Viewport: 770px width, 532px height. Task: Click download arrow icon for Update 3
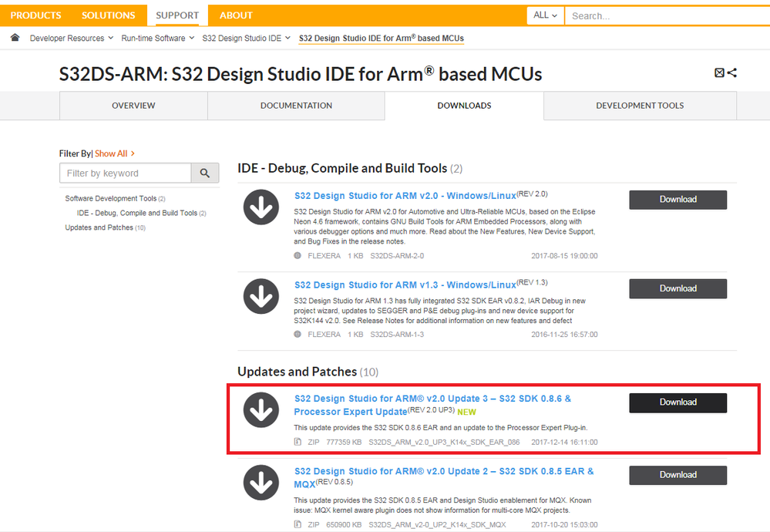[261, 409]
